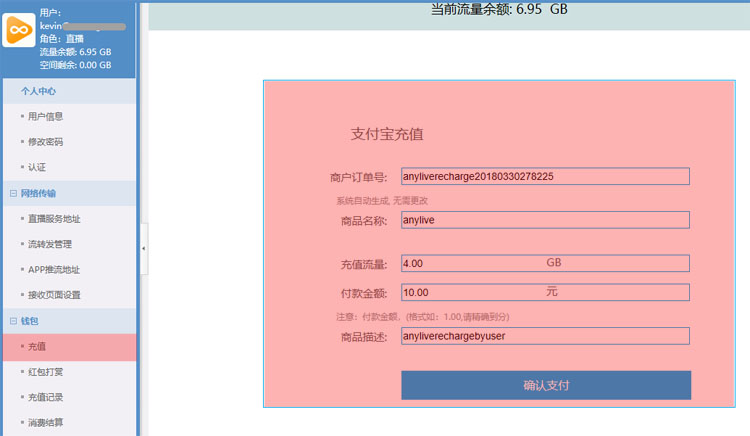Image resolution: width=750 pixels, height=436 pixels.
Task: Click the 确认支付 button
Action: [546, 385]
